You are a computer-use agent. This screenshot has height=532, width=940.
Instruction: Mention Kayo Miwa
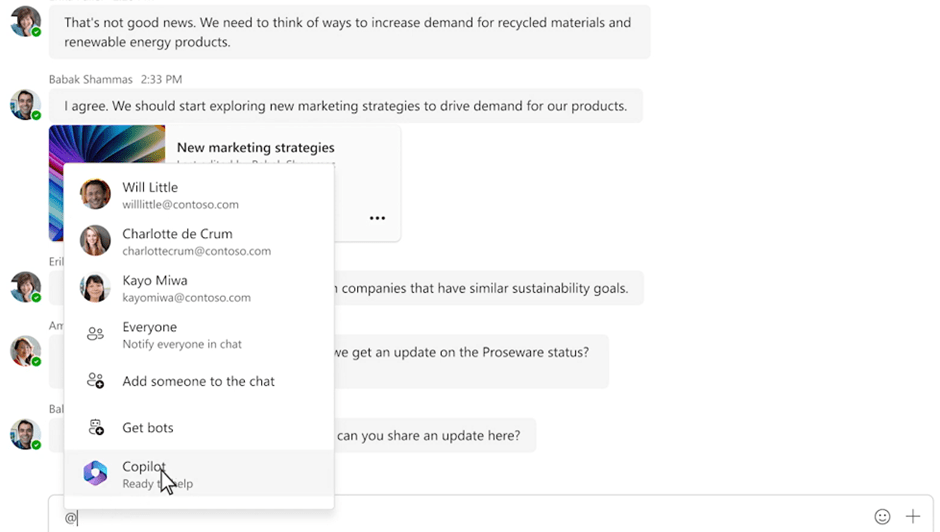[x=155, y=288]
